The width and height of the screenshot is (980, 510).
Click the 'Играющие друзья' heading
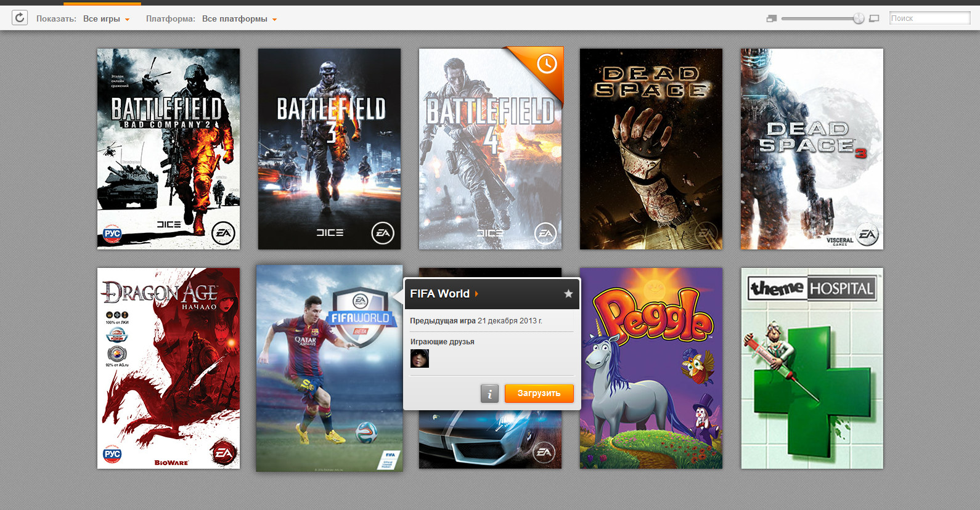(443, 342)
